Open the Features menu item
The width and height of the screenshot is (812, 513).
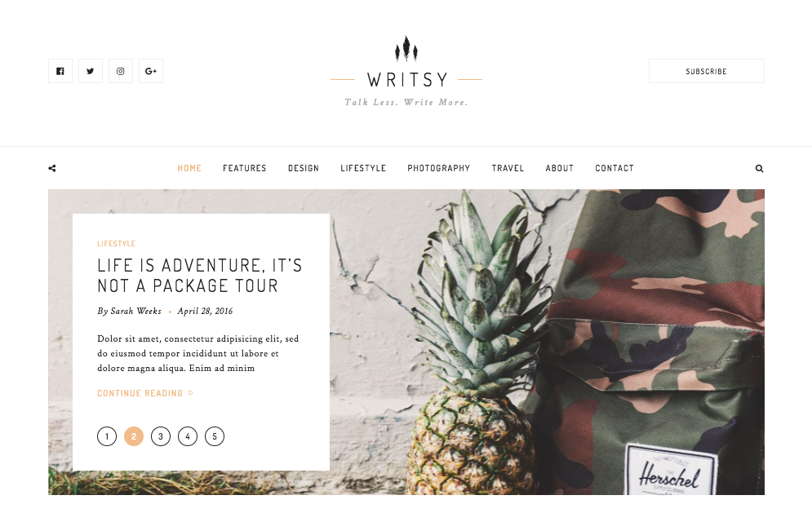click(245, 168)
